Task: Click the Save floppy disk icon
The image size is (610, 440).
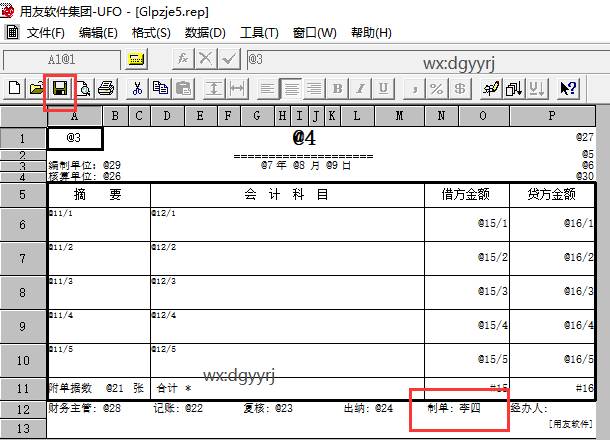Action: (60, 88)
